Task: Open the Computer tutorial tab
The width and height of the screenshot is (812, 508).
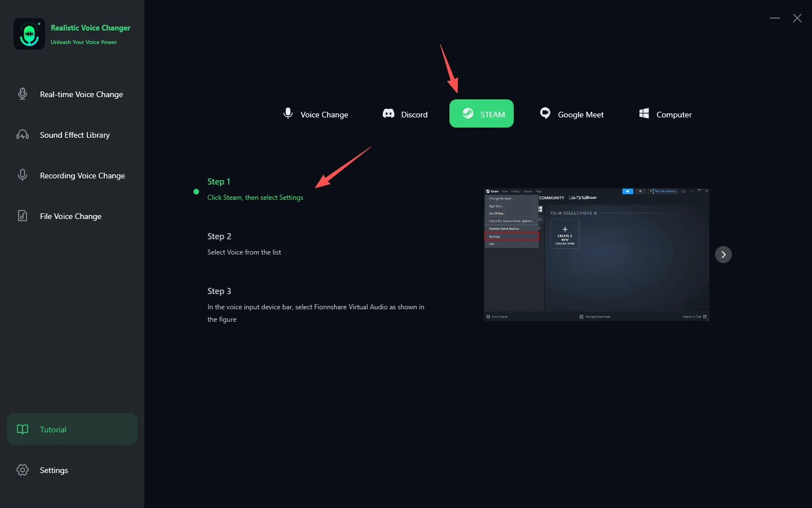Action: (x=665, y=114)
